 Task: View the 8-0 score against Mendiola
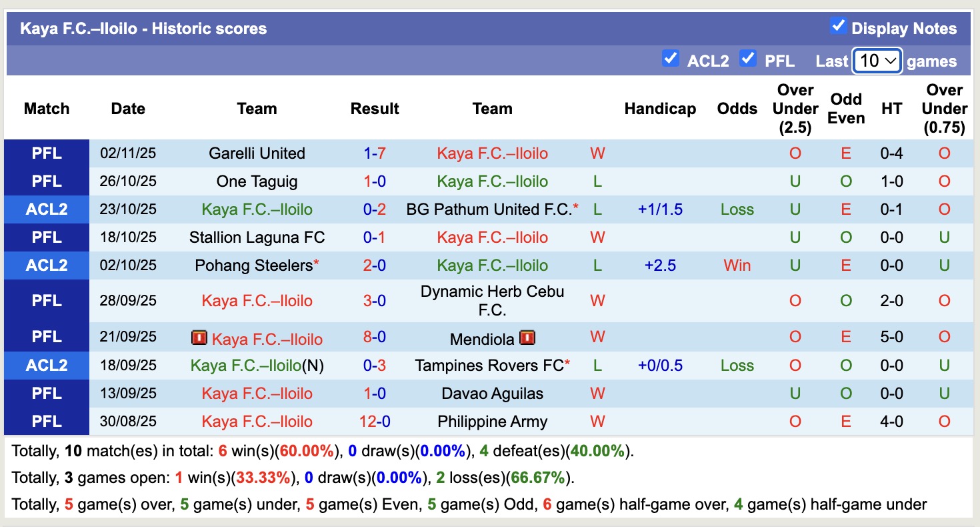pos(375,337)
